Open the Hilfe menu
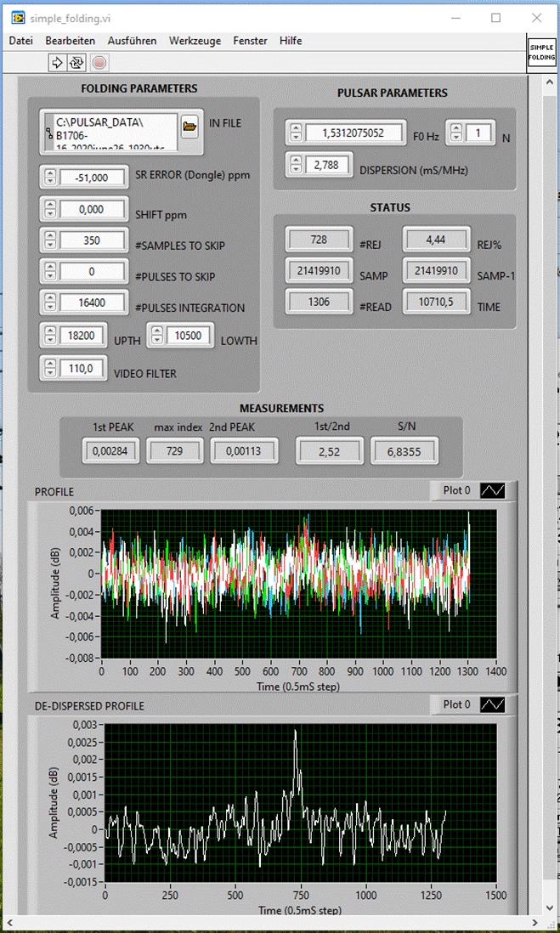The height and width of the screenshot is (933, 560). 291,41
